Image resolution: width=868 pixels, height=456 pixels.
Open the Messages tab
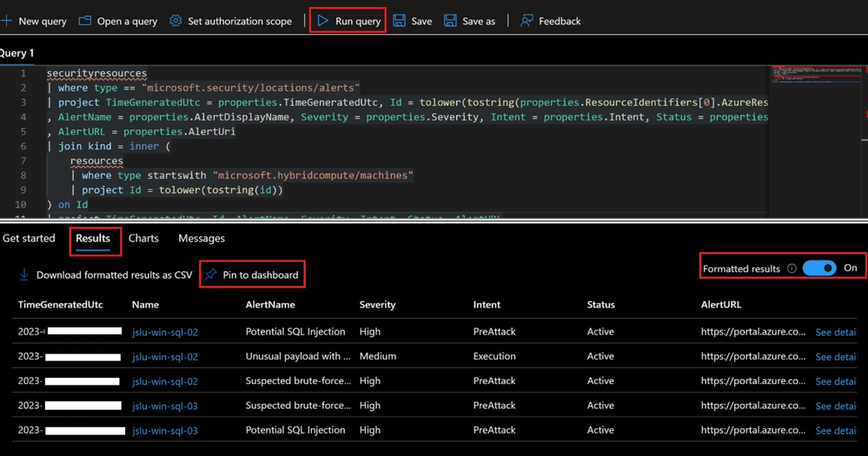coord(202,238)
